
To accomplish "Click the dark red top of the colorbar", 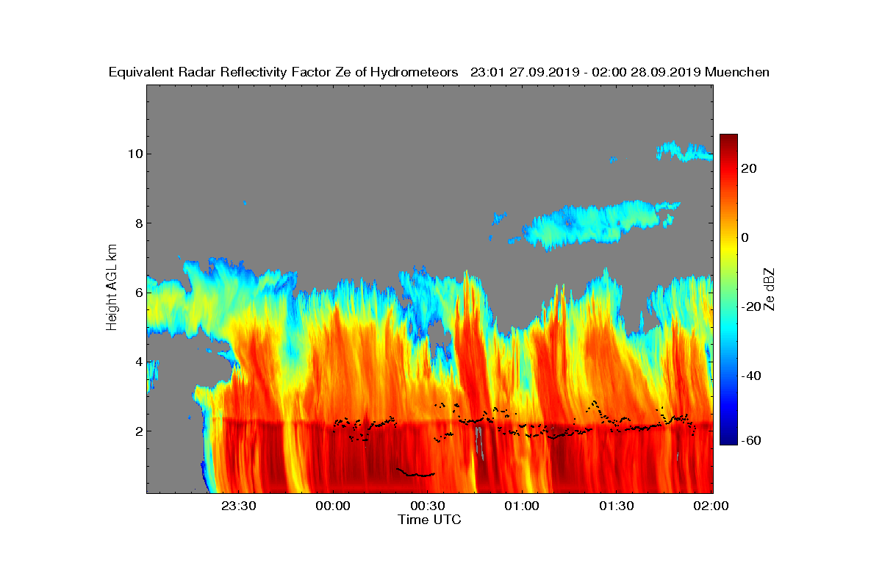I will click(728, 140).
